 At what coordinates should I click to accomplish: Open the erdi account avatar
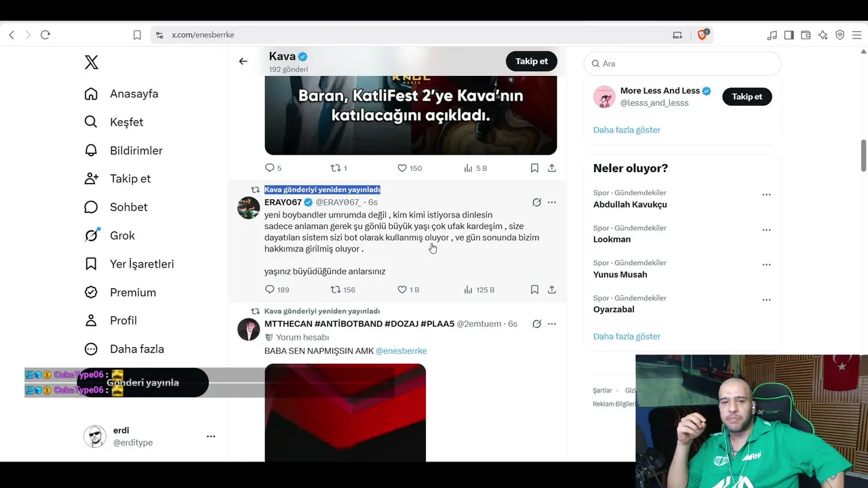click(x=95, y=436)
